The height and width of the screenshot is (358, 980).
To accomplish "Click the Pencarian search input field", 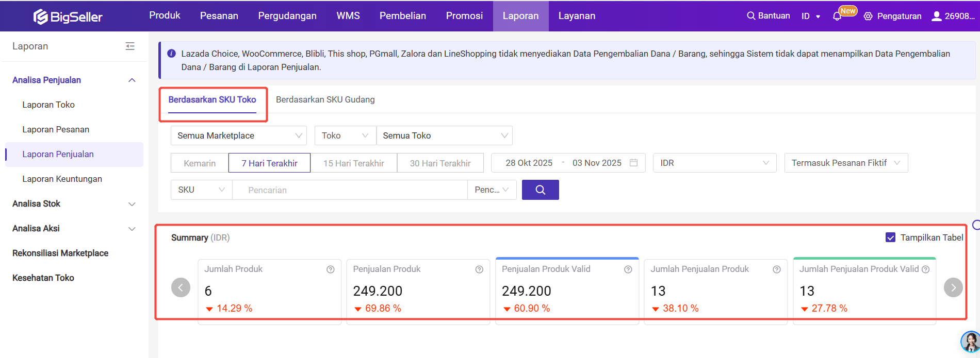I will click(350, 190).
